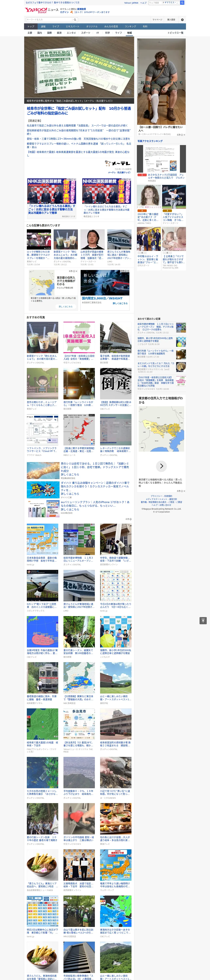This screenshot has height=980, width=210.
Task: Jump back to top with the arrow button
Action: click(203, 621)
